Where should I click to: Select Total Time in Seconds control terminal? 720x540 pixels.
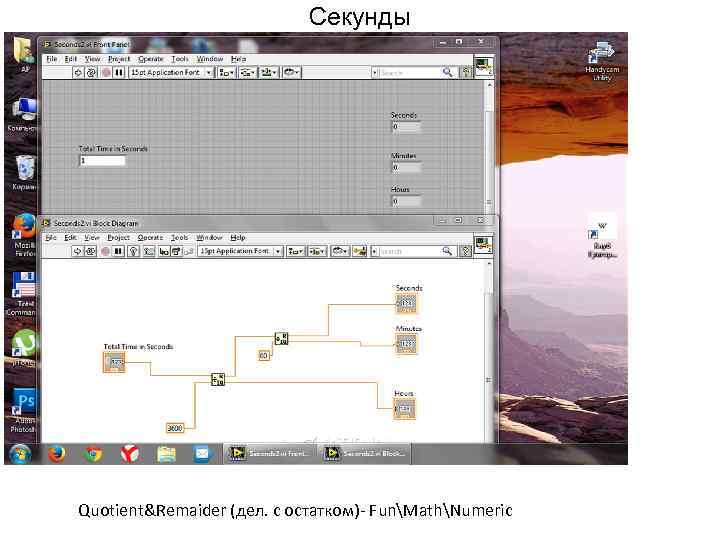point(114,362)
